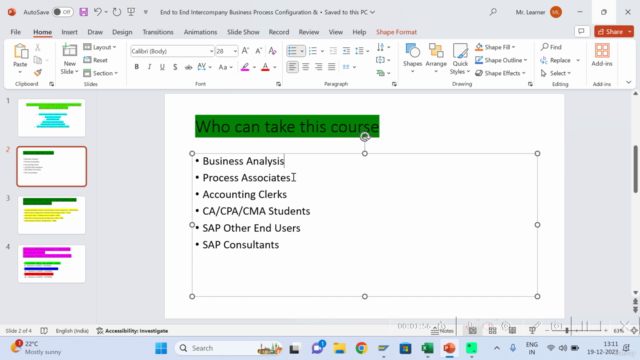The height and width of the screenshot is (360, 640).
Task: Open search in the title bar
Action: coord(493,12)
